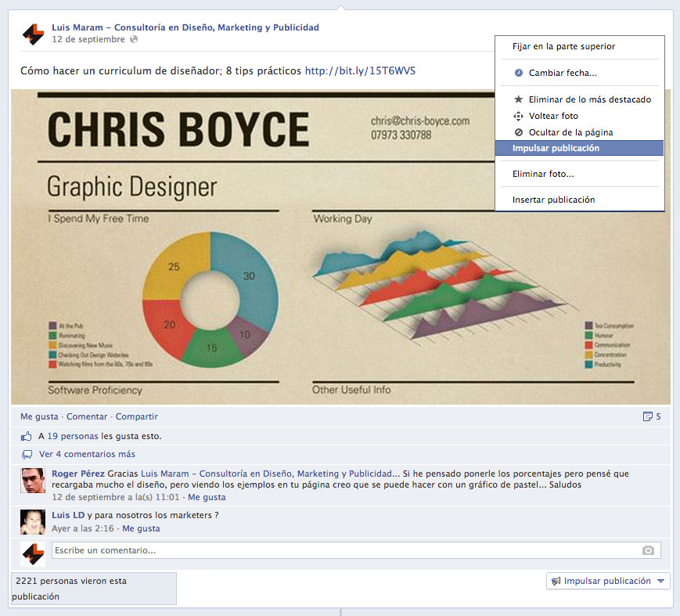Click the speech bubble icon beside Ver 4 comentarios
Viewport: 680px width, 616px height.
(x=27, y=454)
